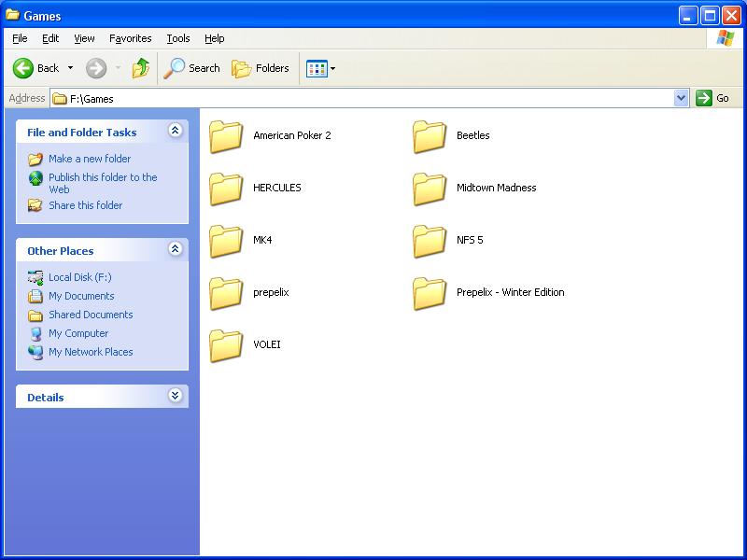The width and height of the screenshot is (747, 560).
Task: Click the Prepelix - Winter Edition name label
Action: [x=510, y=292]
